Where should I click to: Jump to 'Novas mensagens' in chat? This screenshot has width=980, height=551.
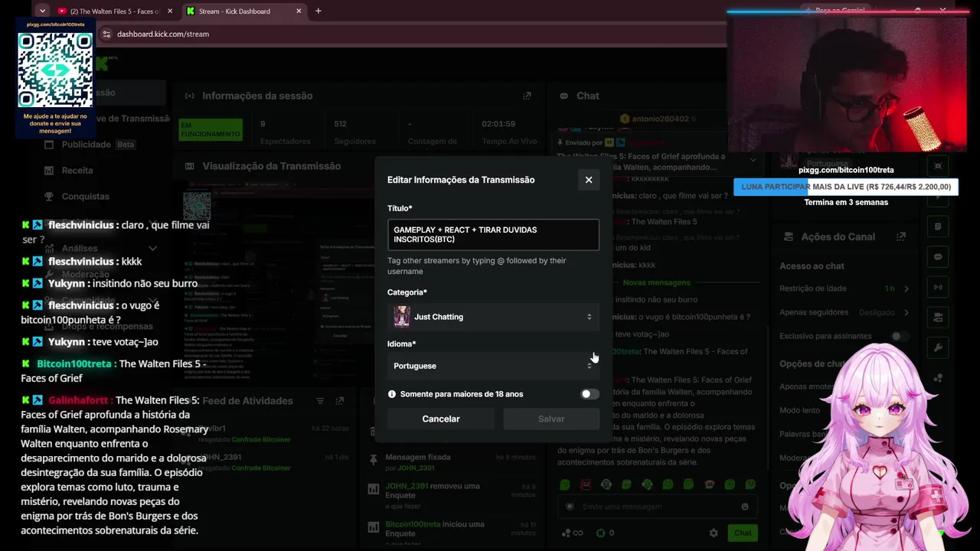click(x=657, y=282)
